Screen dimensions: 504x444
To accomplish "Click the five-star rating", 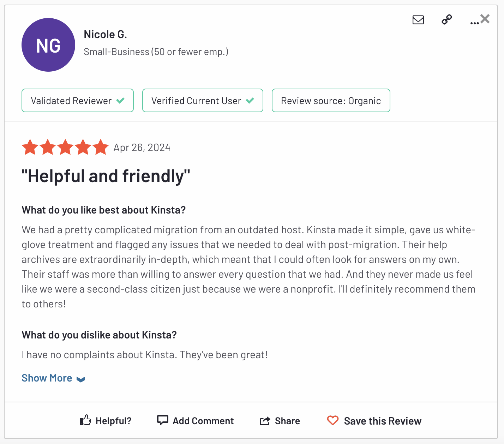I will click(x=65, y=147).
